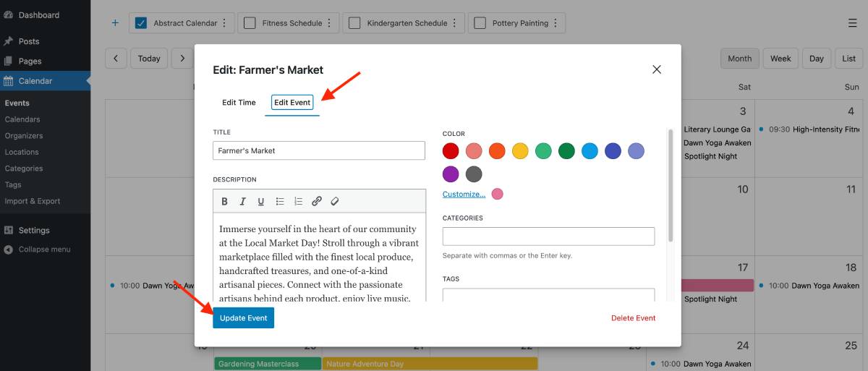Enable the Fitness Schedule calendar checkbox

[250, 23]
